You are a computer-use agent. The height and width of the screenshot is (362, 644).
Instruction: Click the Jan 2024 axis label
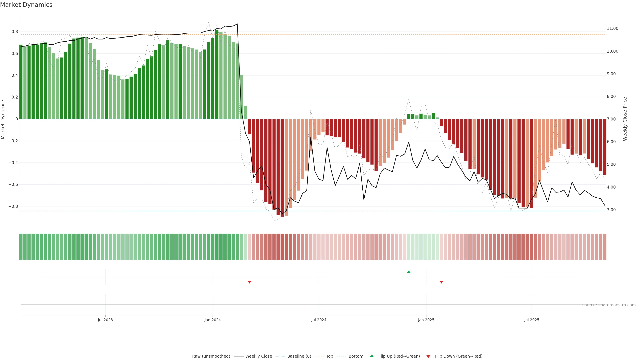[x=212, y=320]
